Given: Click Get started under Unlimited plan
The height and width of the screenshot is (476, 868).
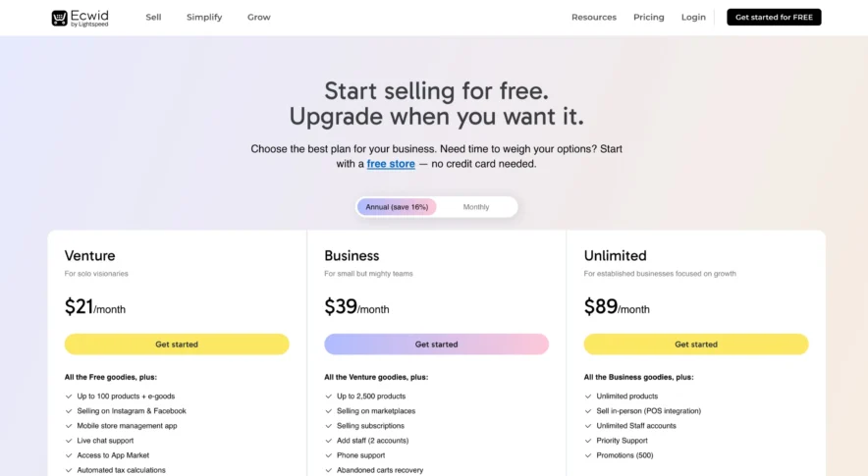Looking at the screenshot, I should 696,344.
